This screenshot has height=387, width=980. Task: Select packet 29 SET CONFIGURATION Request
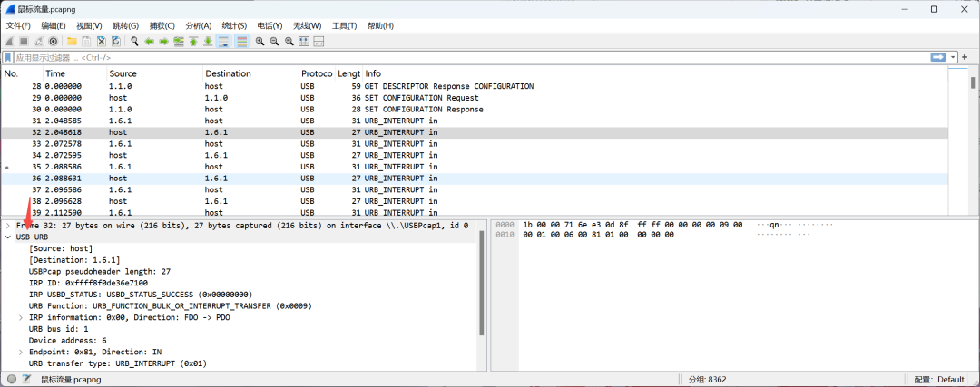(x=475, y=98)
